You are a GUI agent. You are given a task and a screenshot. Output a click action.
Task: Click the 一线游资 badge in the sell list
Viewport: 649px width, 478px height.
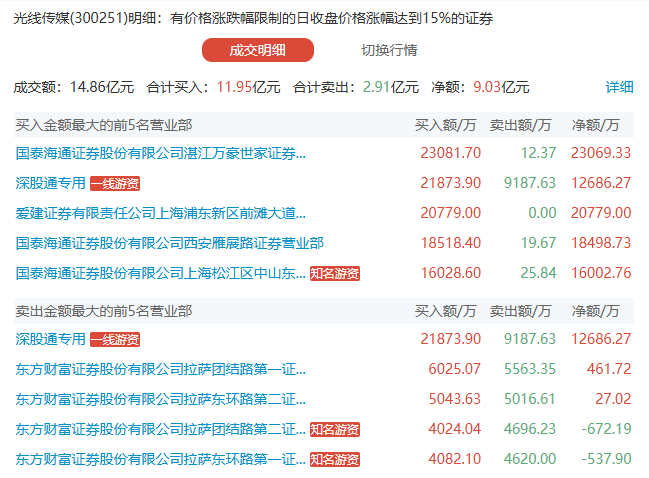[x=115, y=340]
